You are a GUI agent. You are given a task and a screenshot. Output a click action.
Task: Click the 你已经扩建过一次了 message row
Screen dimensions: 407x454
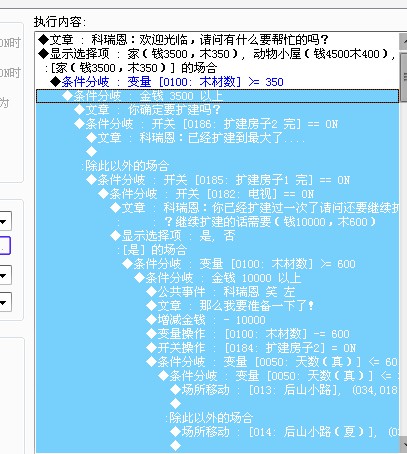tap(217, 208)
